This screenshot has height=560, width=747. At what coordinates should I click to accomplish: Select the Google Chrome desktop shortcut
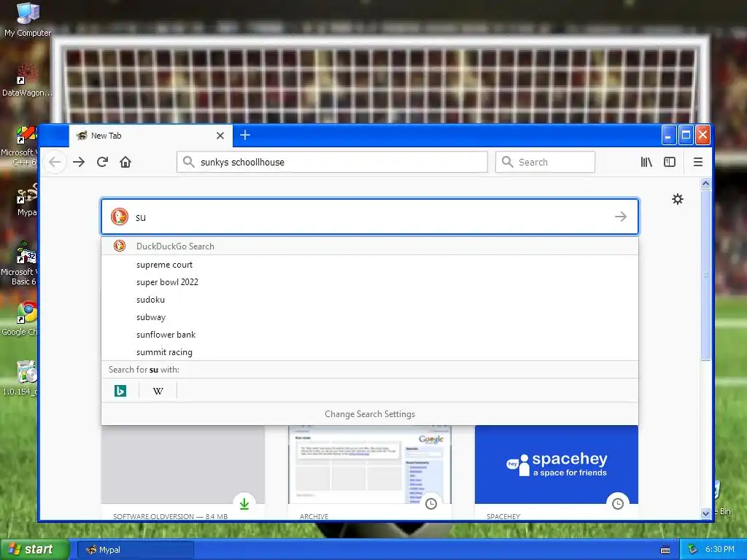point(20,318)
